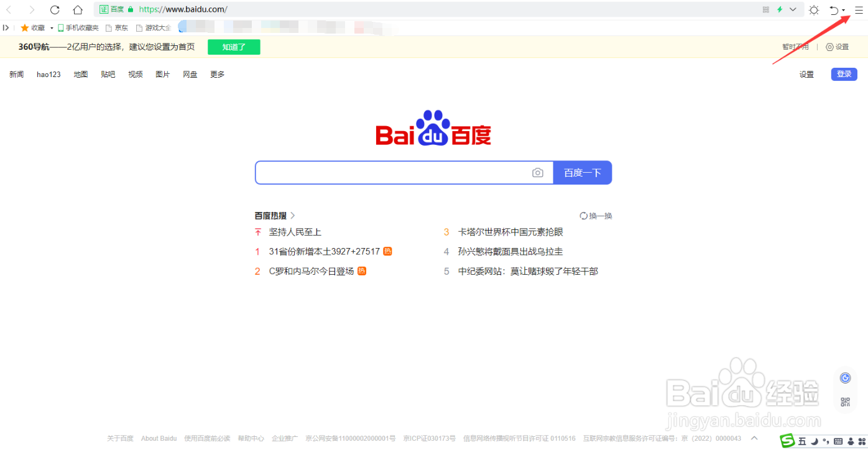Click the Baidu logo
Screen dimensions: 868x450
click(x=433, y=128)
